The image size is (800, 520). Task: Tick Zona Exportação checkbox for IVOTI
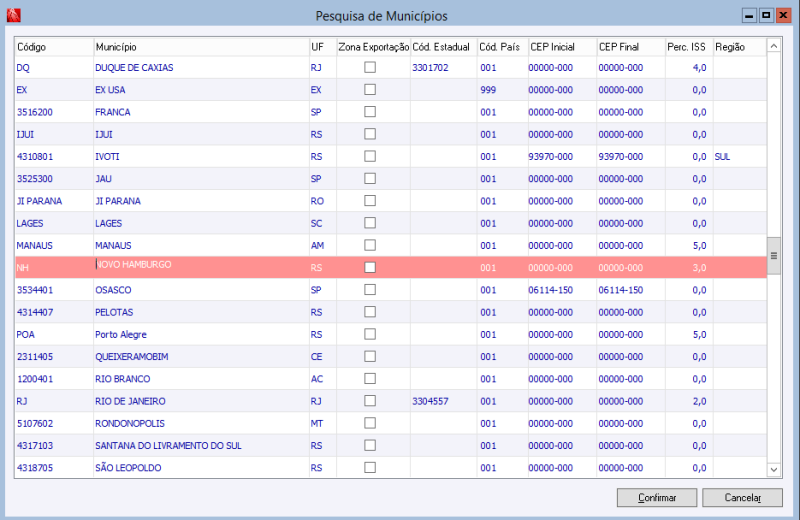pos(370,156)
